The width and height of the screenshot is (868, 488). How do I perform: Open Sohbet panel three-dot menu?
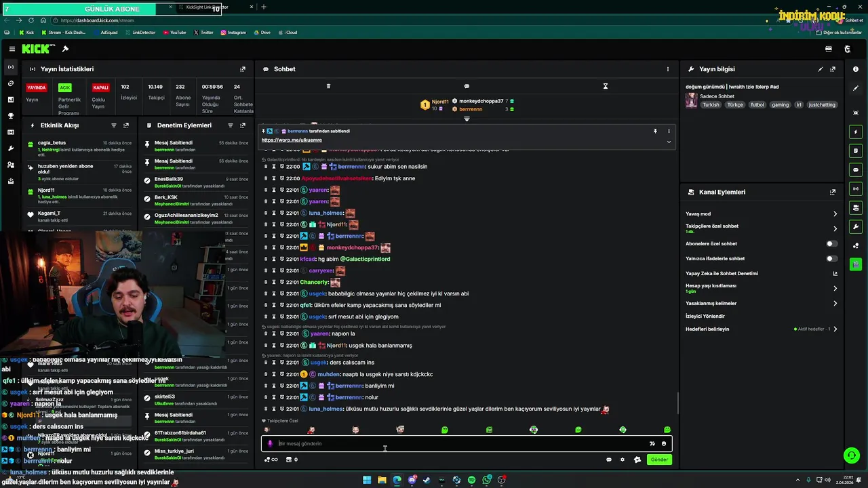667,69
